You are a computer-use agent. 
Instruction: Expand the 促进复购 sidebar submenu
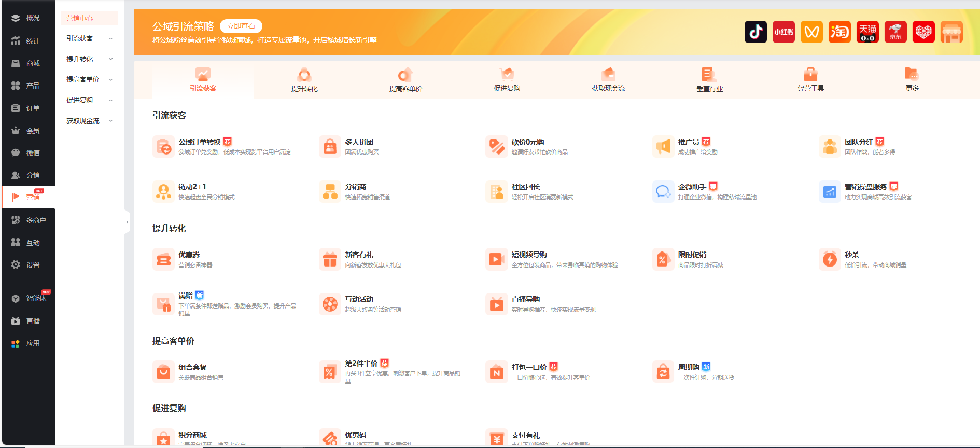tap(89, 100)
